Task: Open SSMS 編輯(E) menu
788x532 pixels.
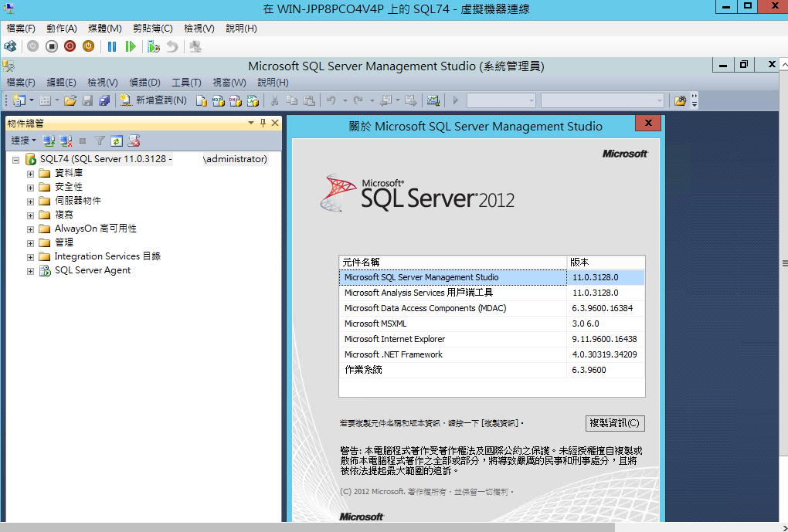Action: [61, 83]
